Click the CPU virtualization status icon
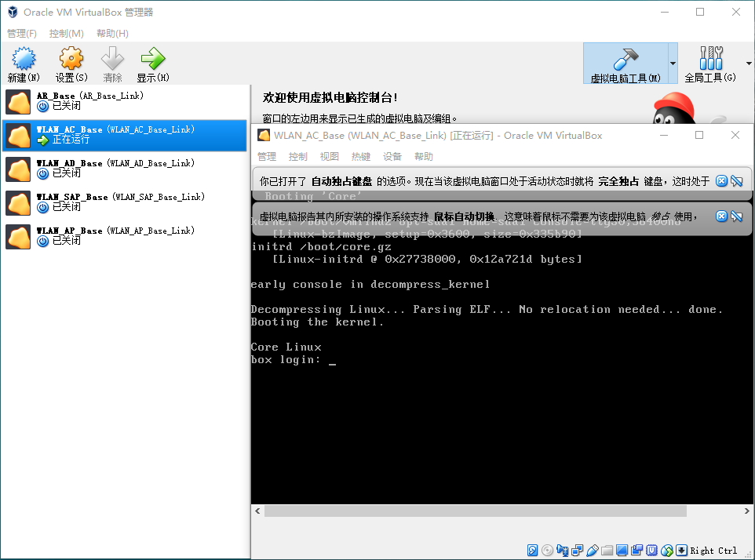 point(652,551)
